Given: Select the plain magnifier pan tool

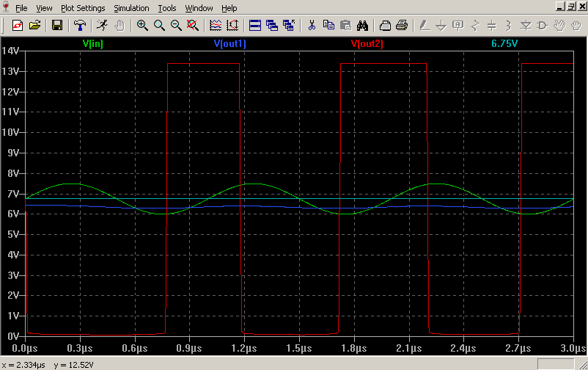Looking at the screenshot, I should [159, 26].
